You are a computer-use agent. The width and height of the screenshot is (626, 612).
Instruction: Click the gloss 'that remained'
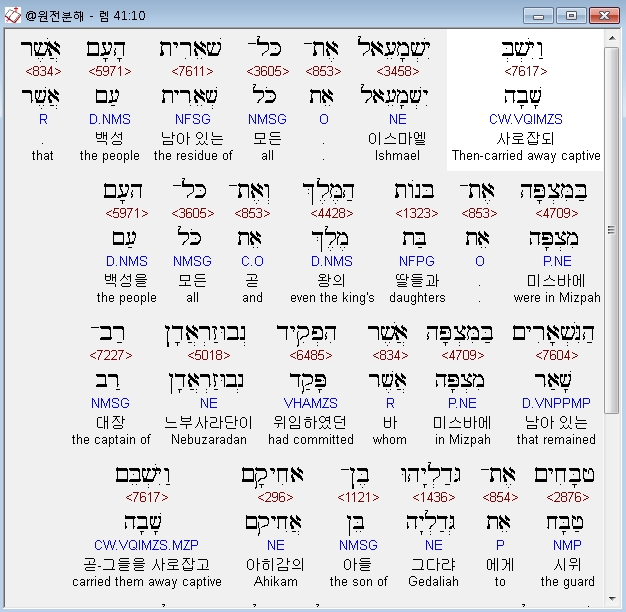coord(556,440)
